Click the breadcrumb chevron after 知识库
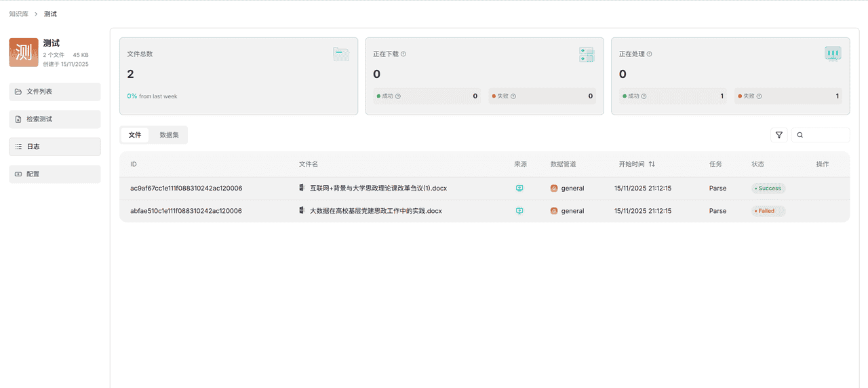 coord(36,14)
